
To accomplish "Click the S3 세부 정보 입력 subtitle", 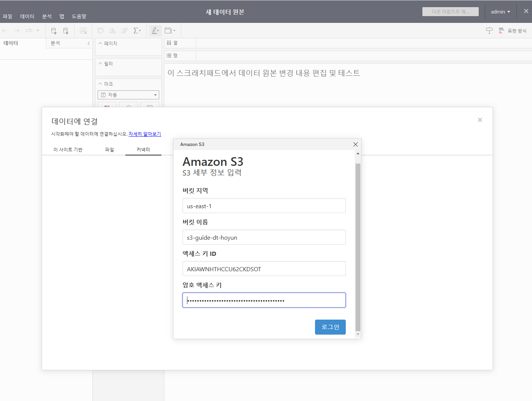I will (x=212, y=173).
